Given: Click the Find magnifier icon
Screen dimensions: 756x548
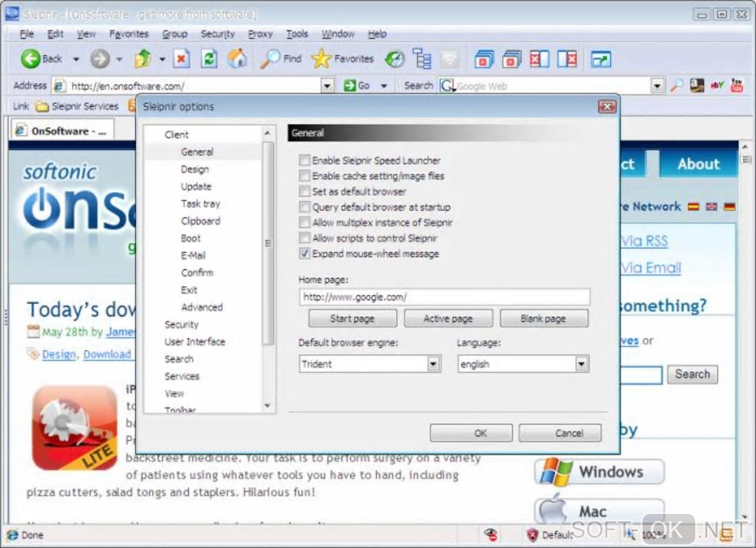Looking at the screenshot, I should point(270,59).
